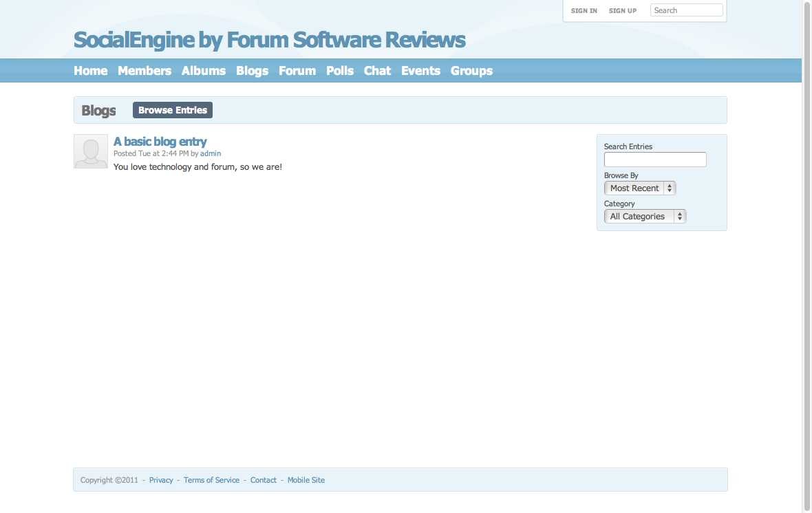Select Blogs in the navigation bar

click(x=252, y=71)
